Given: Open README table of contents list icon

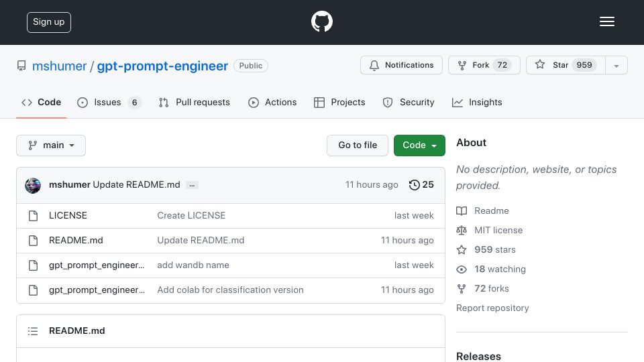Looking at the screenshot, I should click(33, 330).
